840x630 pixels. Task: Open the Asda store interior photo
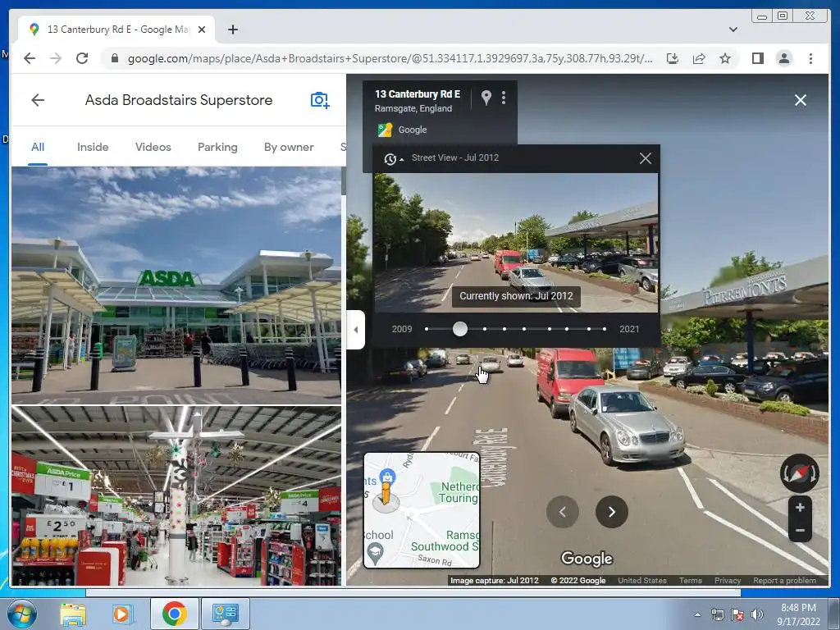click(x=176, y=495)
